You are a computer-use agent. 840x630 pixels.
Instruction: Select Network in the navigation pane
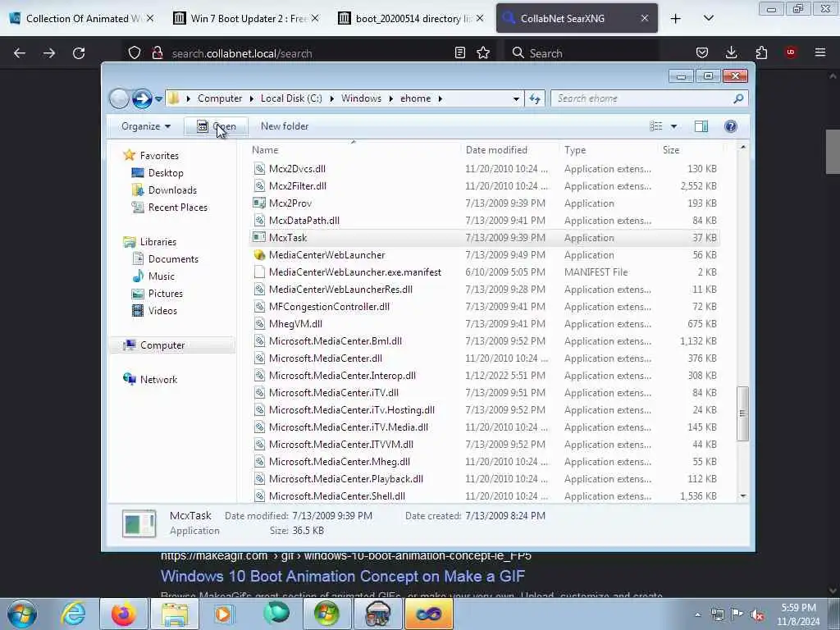158,379
